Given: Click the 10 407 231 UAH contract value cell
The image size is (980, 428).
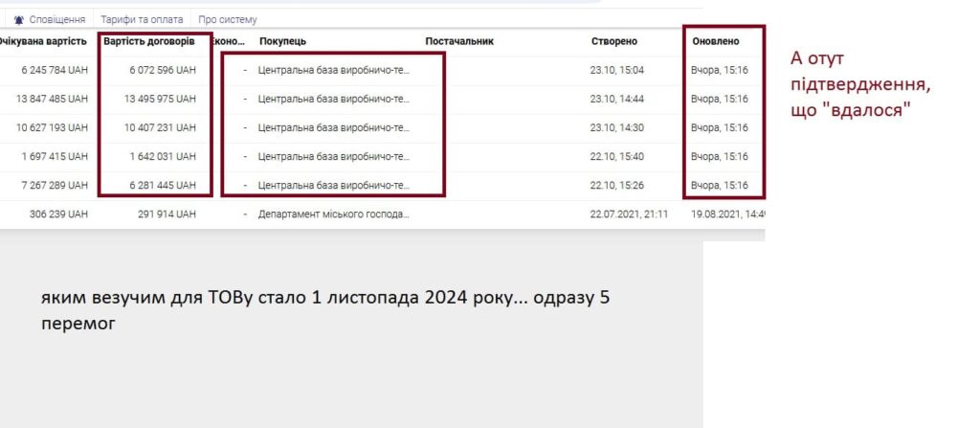Looking at the screenshot, I should [157, 128].
